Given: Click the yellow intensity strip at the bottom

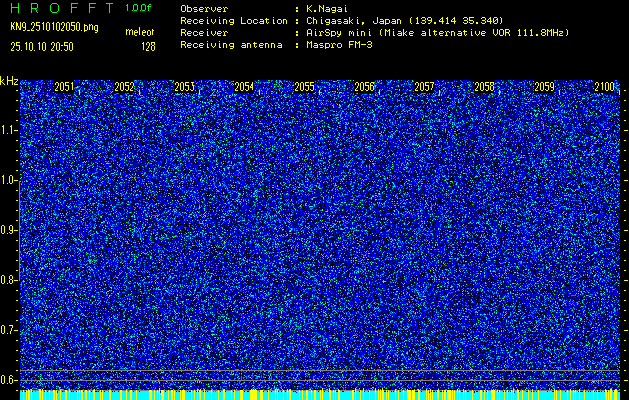Looking at the screenshot, I should 320,395.
